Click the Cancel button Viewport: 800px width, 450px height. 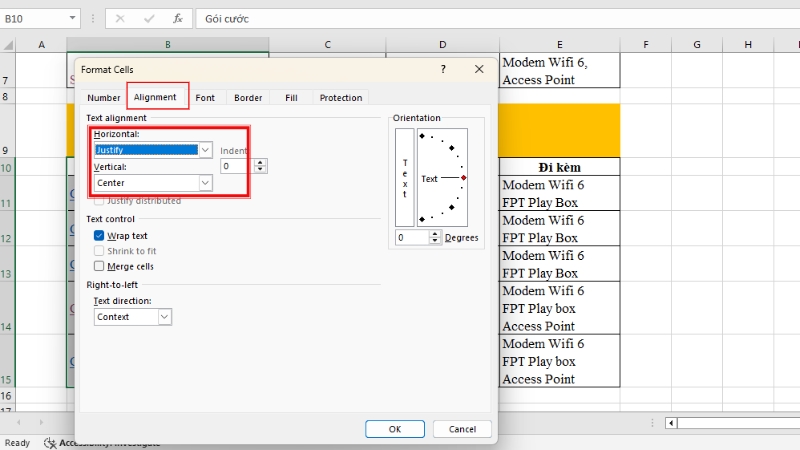[462, 428]
